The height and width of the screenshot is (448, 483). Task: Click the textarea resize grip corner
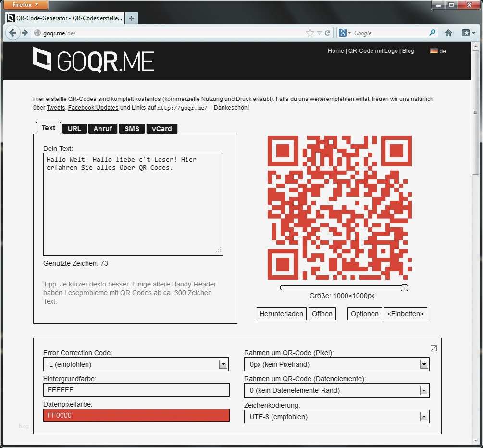click(219, 250)
